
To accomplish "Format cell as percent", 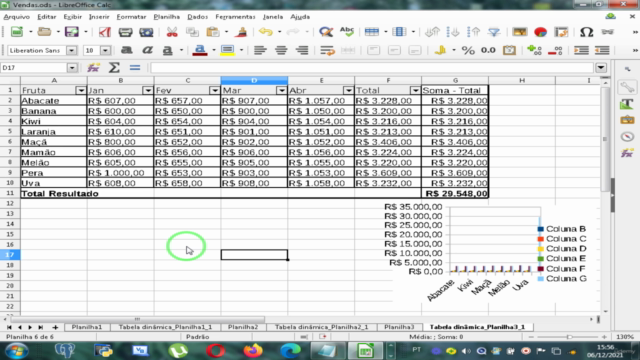I will coord(468,50).
